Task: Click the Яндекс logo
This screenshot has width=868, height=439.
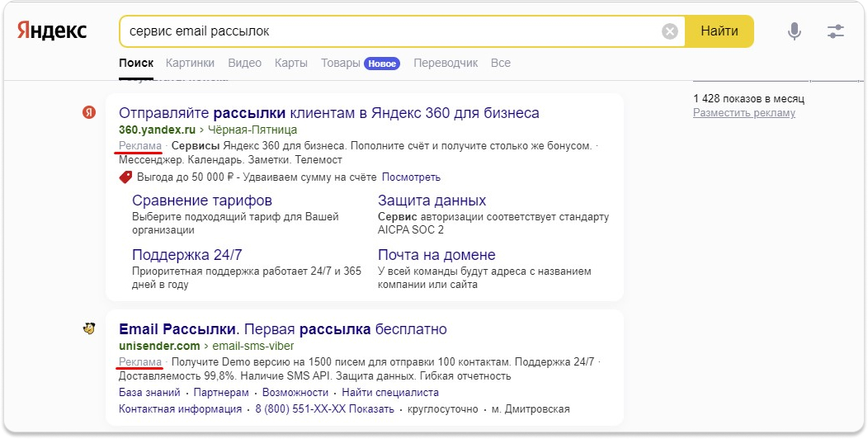Action: 52,31
